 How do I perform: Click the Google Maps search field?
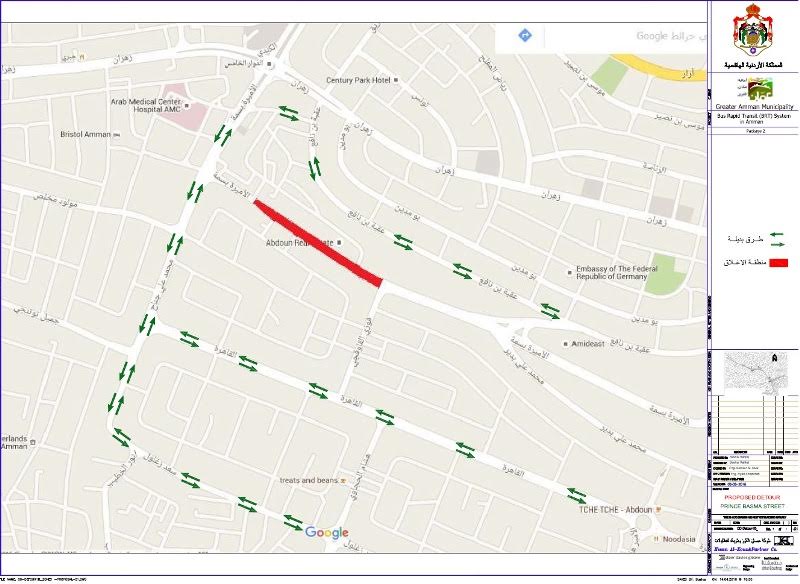tap(626, 36)
